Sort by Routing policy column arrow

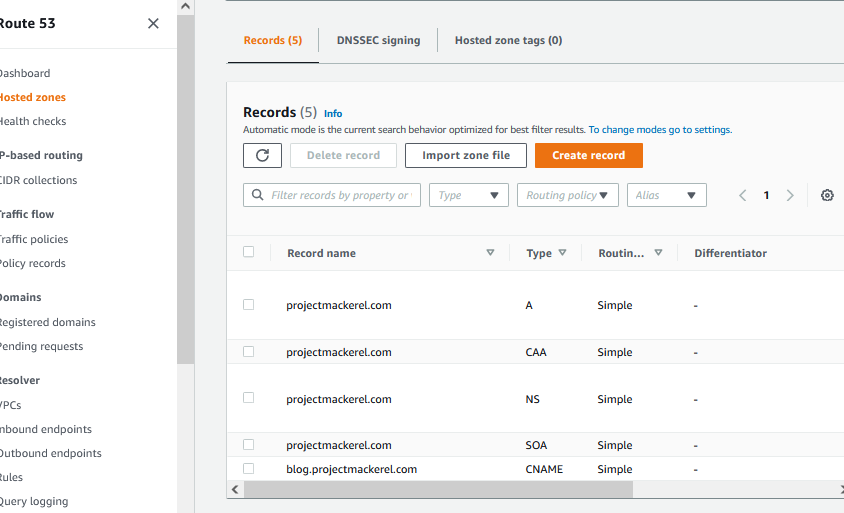coord(658,253)
